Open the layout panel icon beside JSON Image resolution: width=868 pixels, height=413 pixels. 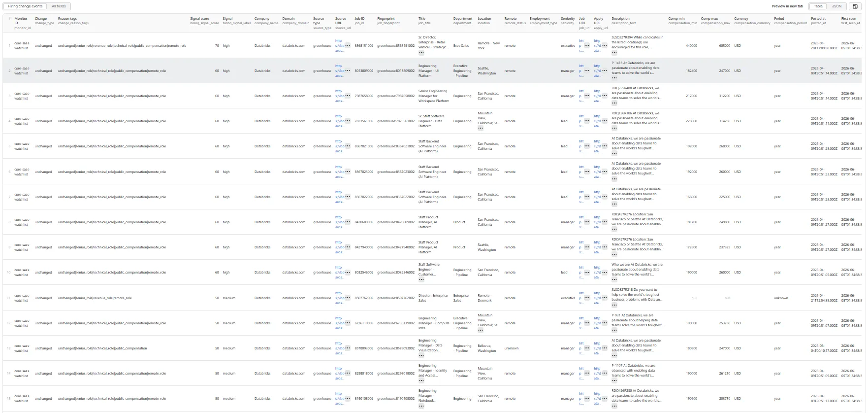click(x=855, y=6)
